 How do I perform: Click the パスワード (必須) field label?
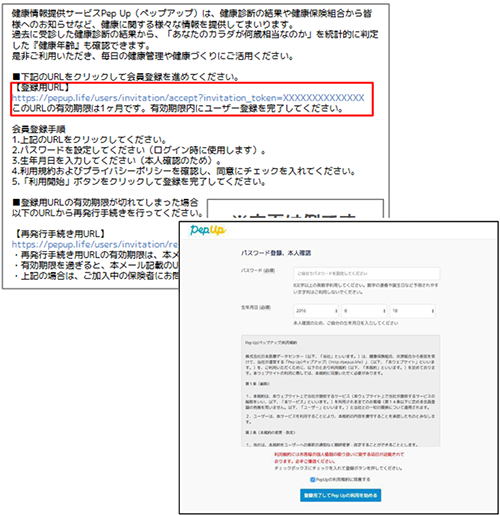pyautogui.click(x=258, y=270)
